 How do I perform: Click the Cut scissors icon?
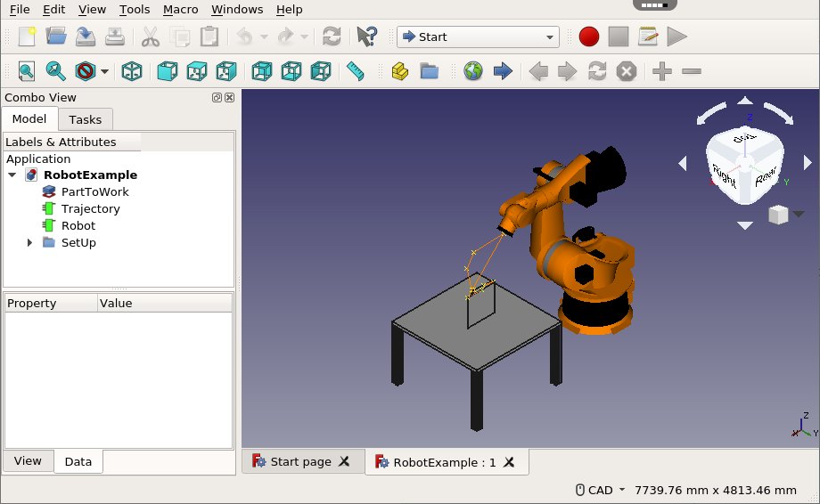tap(150, 37)
